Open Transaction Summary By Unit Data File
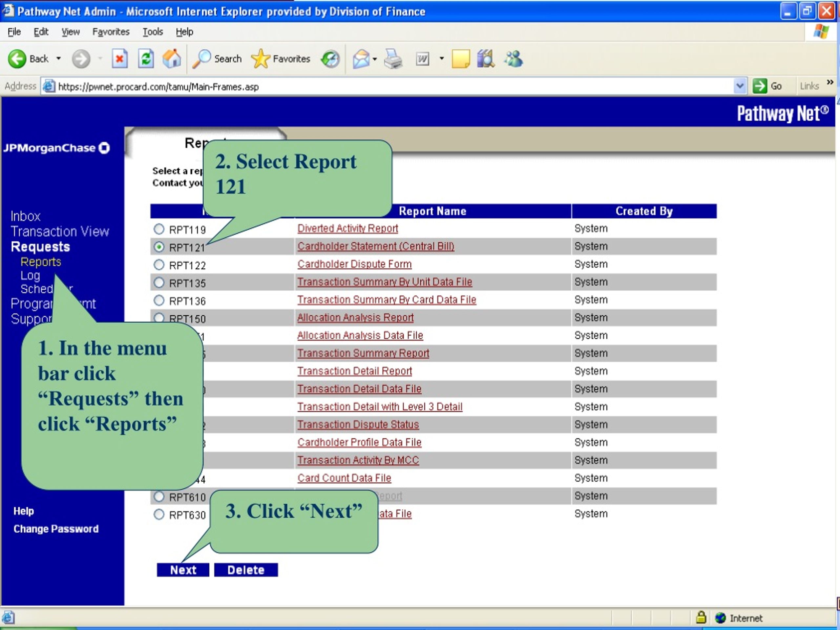 tap(385, 282)
